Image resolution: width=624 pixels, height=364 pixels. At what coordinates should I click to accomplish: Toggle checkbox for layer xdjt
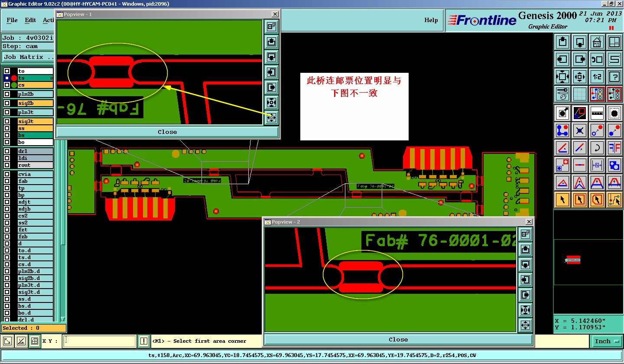(x=7, y=202)
